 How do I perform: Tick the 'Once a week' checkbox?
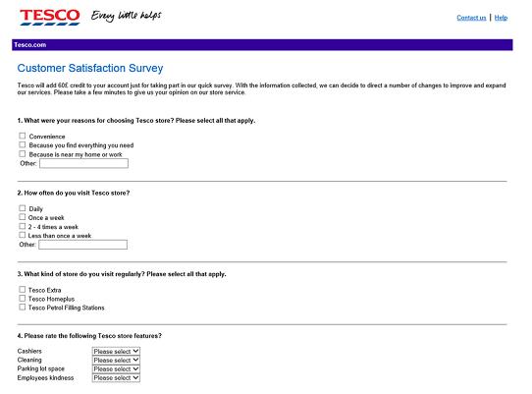[x=22, y=217]
